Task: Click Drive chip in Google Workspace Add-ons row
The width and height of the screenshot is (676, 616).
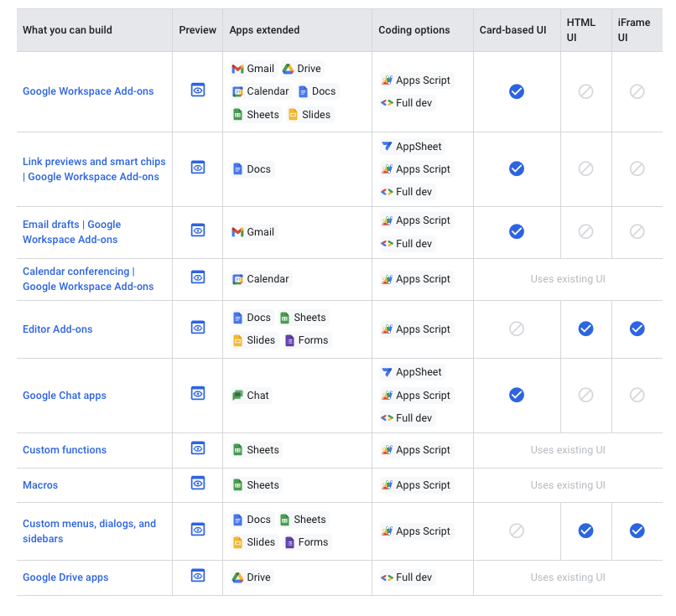Action: tap(302, 69)
